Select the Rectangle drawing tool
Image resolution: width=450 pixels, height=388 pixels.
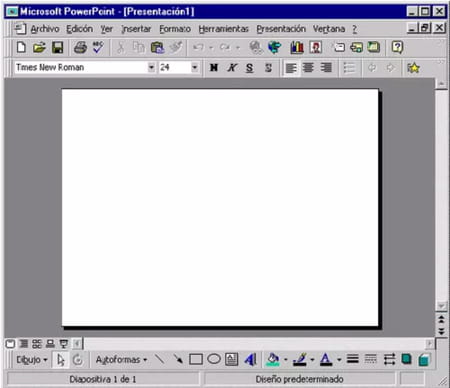[x=196, y=359]
